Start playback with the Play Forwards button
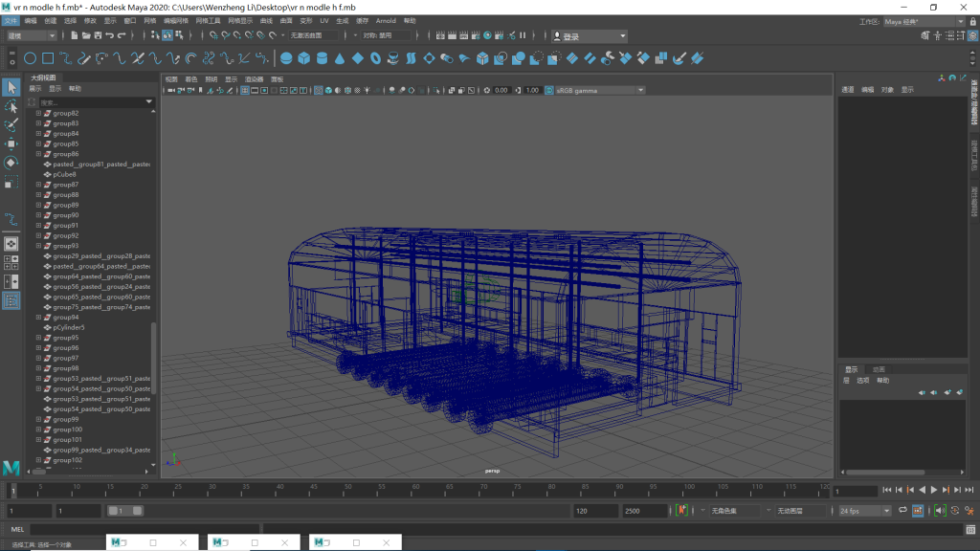980x551 pixels. click(934, 491)
